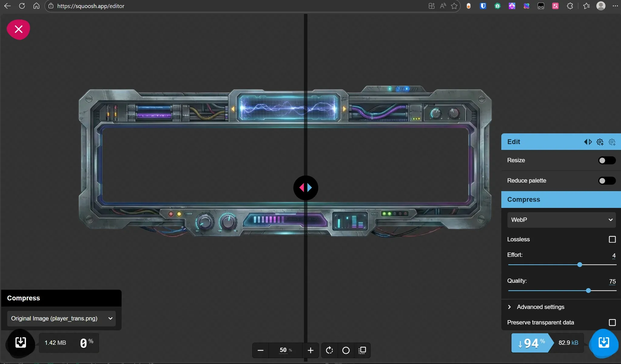Screen dimensions: 621x364
Task: Open the translate extension pink icon
Action: click(555, 6)
